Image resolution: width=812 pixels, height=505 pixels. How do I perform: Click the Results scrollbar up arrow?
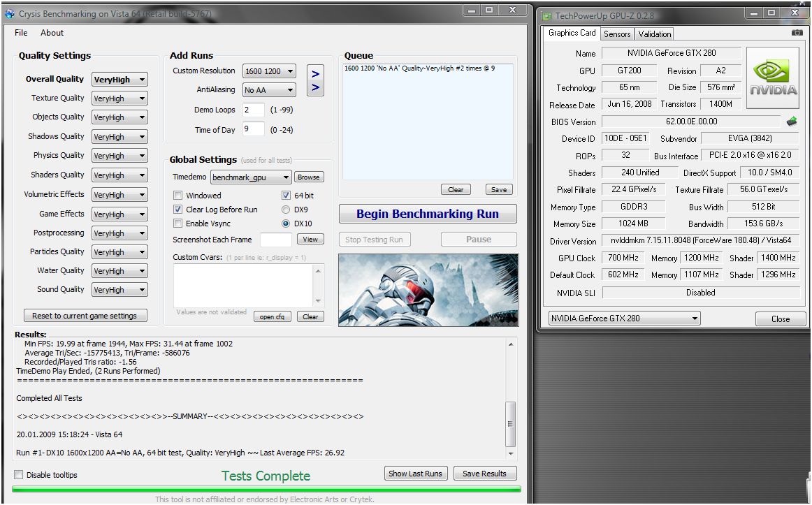511,344
